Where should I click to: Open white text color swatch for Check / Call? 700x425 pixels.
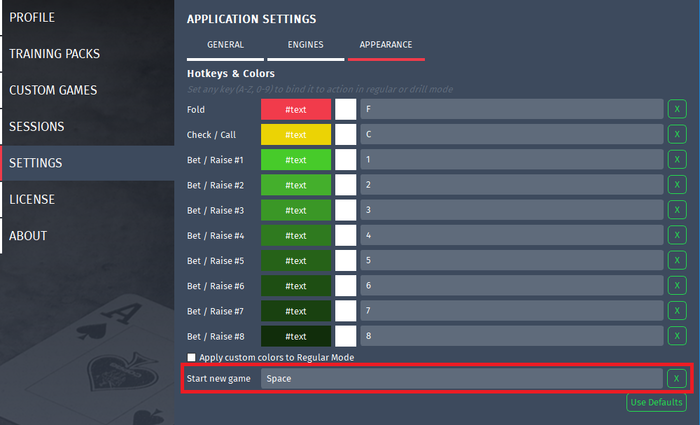[346, 134]
